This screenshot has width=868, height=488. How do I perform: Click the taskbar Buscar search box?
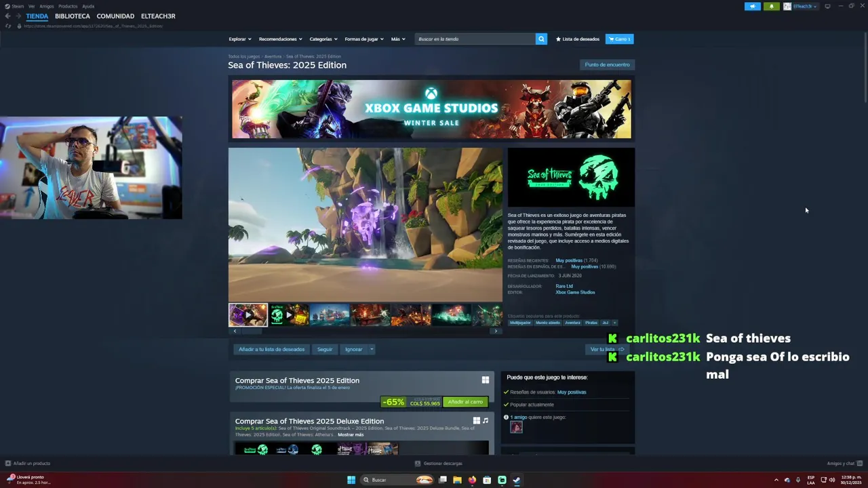click(x=397, y=480)
